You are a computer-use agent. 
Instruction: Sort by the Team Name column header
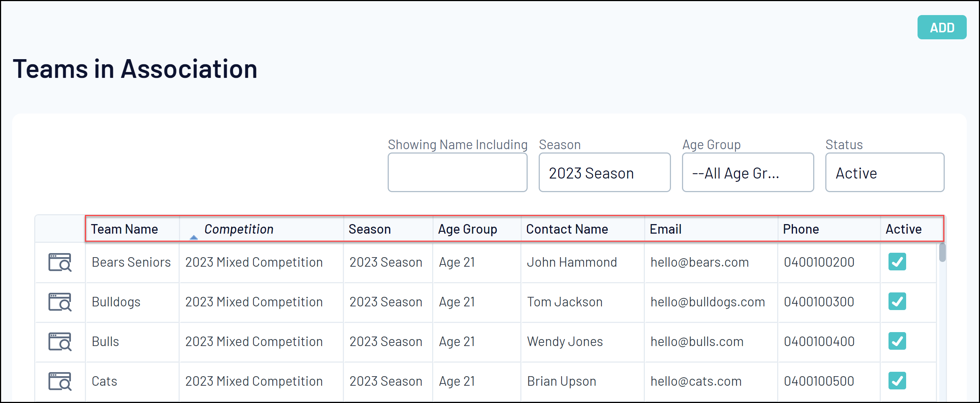click(x=125, y=229)
